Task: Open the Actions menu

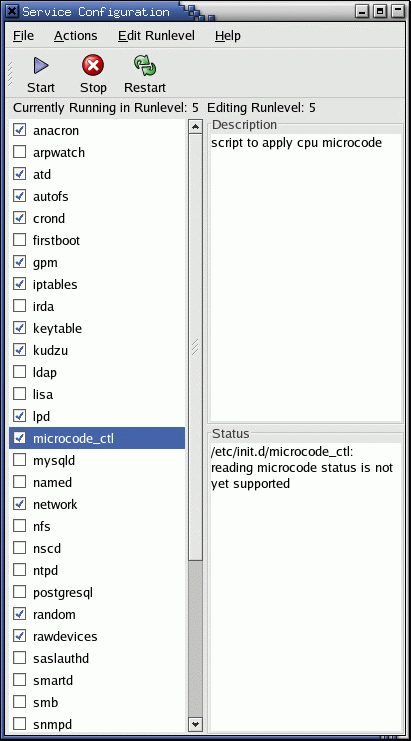Action: point(76,36)
